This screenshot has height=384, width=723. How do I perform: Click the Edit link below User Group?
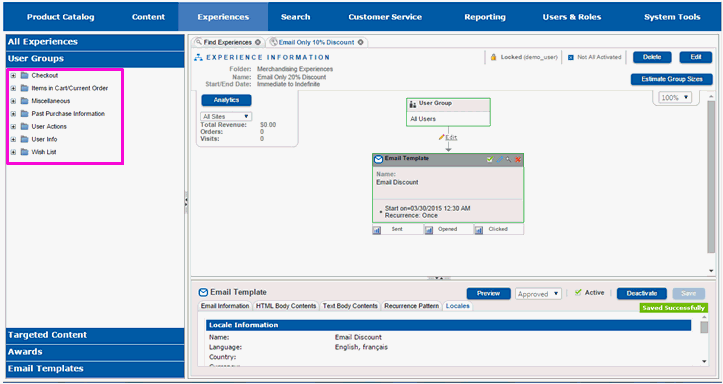tap(451, 137)
